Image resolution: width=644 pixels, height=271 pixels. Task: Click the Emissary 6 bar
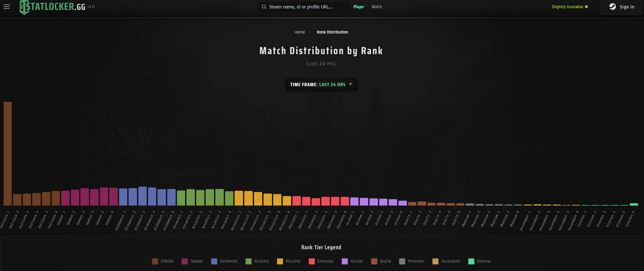345,201
